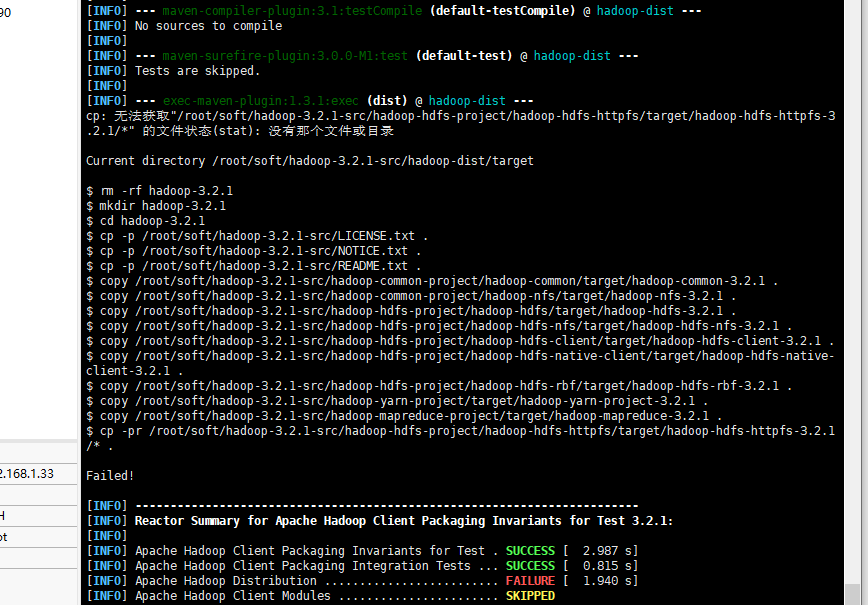Click the empty scrollbar track beside the terminal
Viewport: 868px width, 605px height.
click(851, 300)
